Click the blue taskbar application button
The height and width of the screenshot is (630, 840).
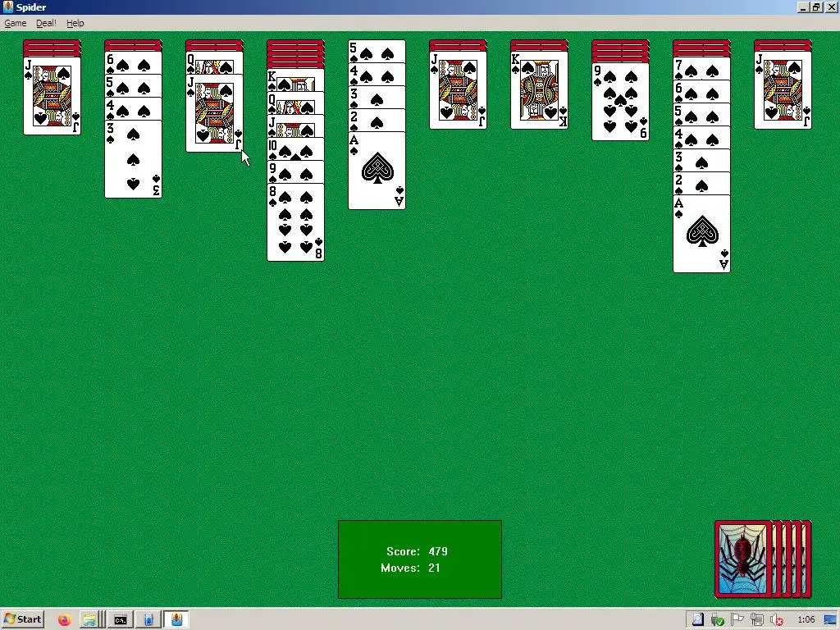[x=148, y=620]
